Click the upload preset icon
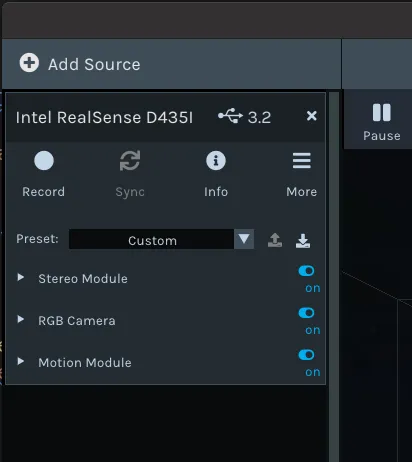 [275, 240]
